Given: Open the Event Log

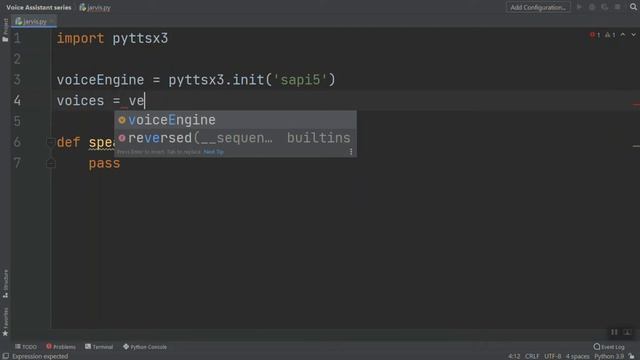Looking at the screenshot, I should (609, 347).
